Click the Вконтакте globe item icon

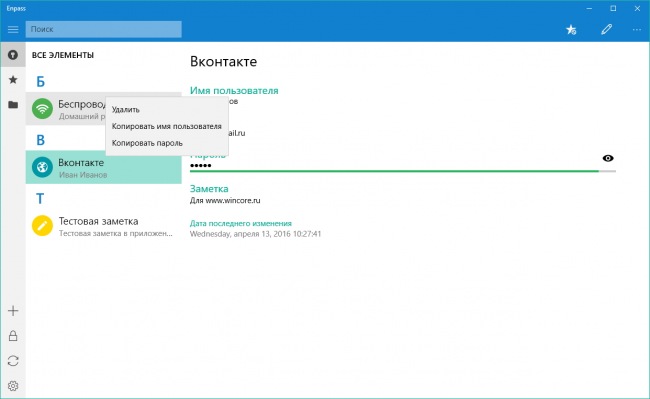[42, 167]
